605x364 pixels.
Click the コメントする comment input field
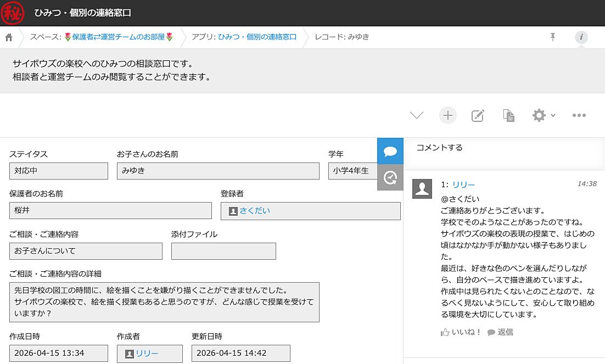(439, 148)
